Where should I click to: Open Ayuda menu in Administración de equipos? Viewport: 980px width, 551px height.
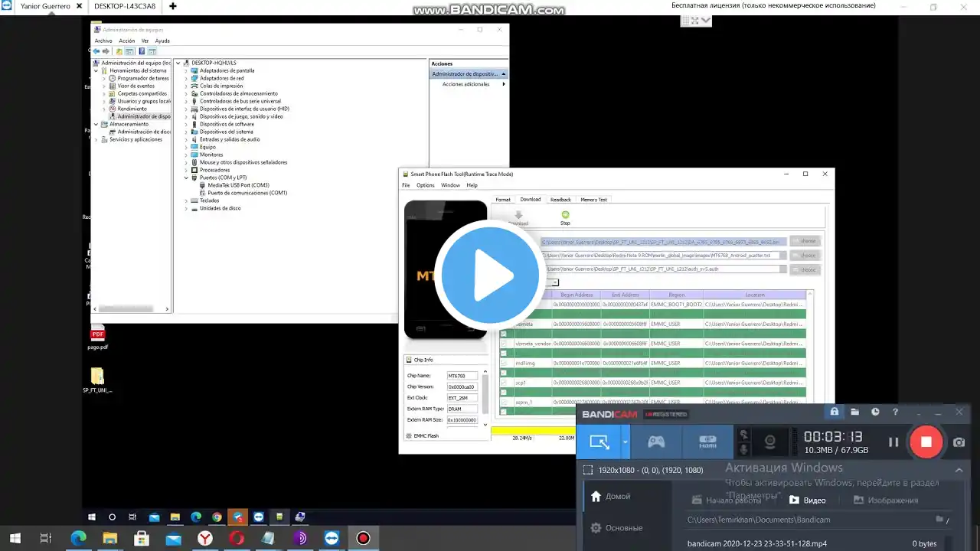[162, 41]
